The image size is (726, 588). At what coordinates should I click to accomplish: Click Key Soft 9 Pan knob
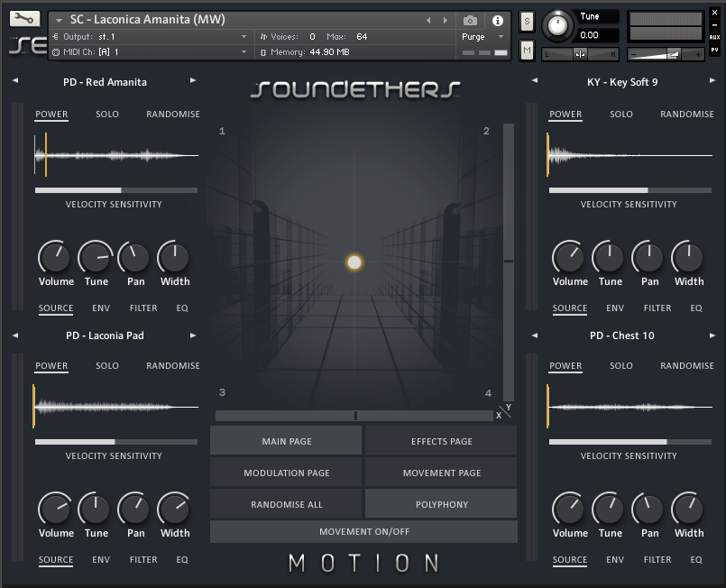648,257
